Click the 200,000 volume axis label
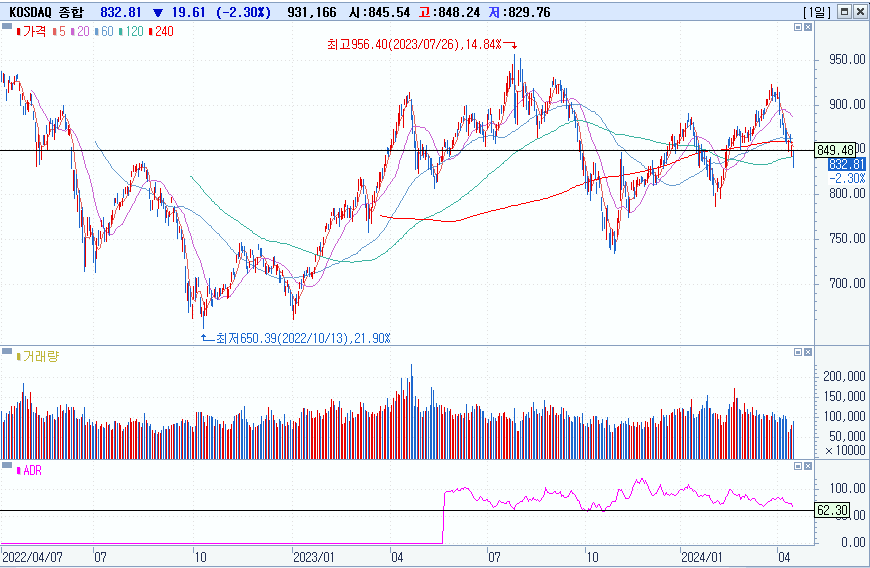The width and height of the screenshot is (870, 568). [x=844, y=377]
